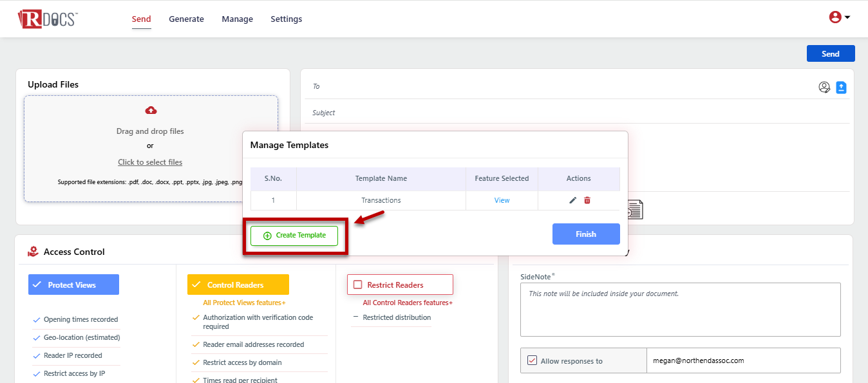Click the blue upload recipients icon

(x=841, y=88)
